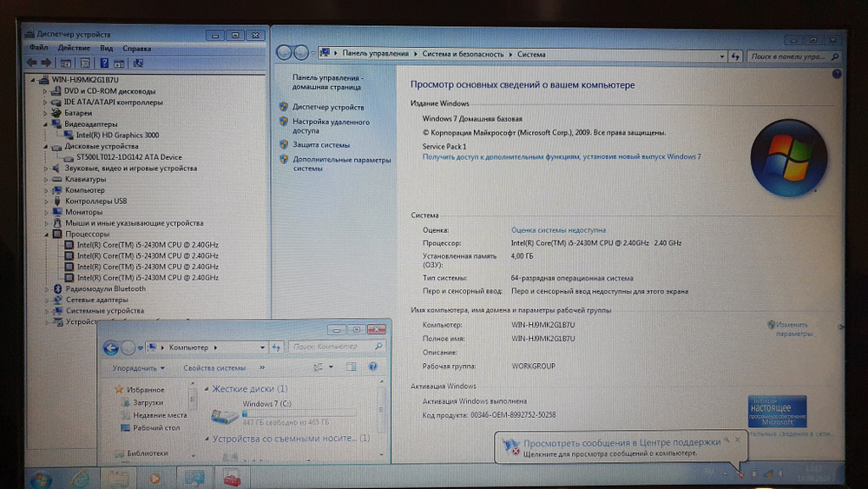Select Звуковые, видео и игровые устройства
Screen dimensions: 868x489
coord(131,169)
